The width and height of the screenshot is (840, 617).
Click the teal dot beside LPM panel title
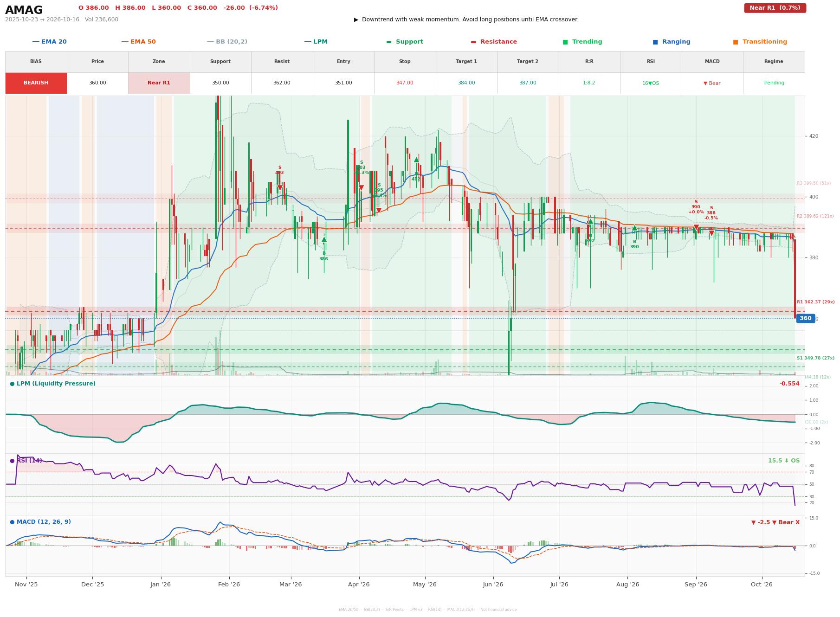click(12, 384)
